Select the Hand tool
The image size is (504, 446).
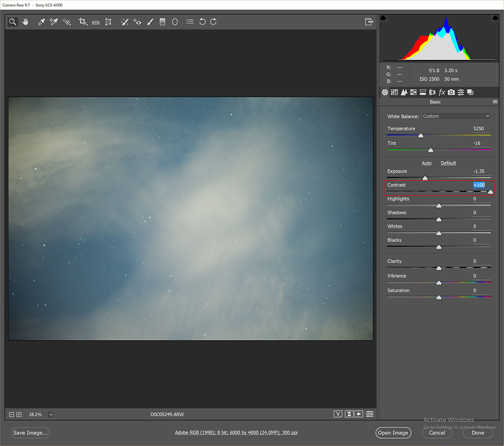tap(25, 22)
